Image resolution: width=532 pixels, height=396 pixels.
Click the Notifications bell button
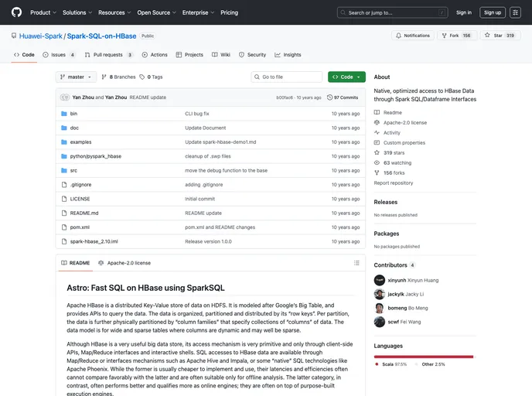click(x=413, y=36)
